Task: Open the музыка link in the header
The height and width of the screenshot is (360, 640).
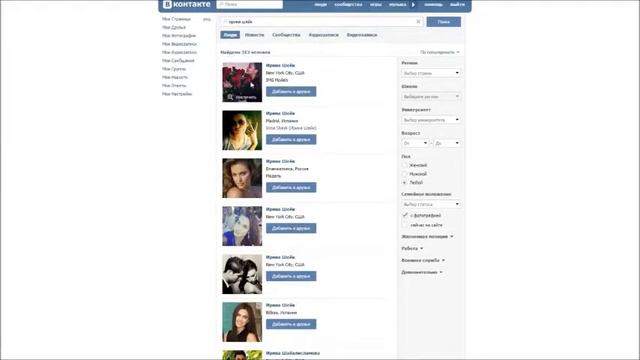Action: (x=398, y=4)
